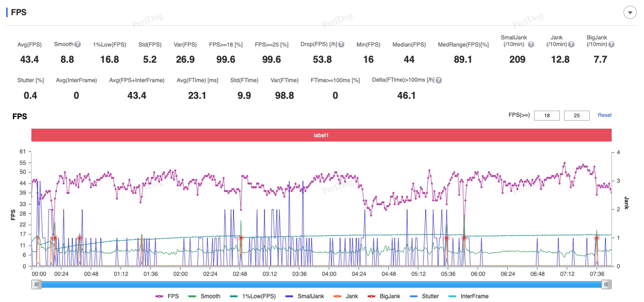Click the Delta(FTime)>100ms help icon
The height and width of the screenshot is (302, 644).
tap(439, 81)
